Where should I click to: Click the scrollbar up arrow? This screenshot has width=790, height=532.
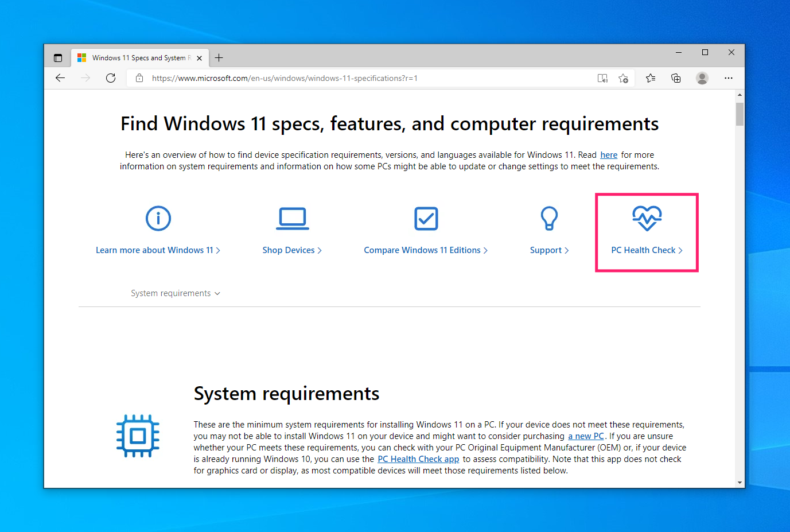point(740,94)
